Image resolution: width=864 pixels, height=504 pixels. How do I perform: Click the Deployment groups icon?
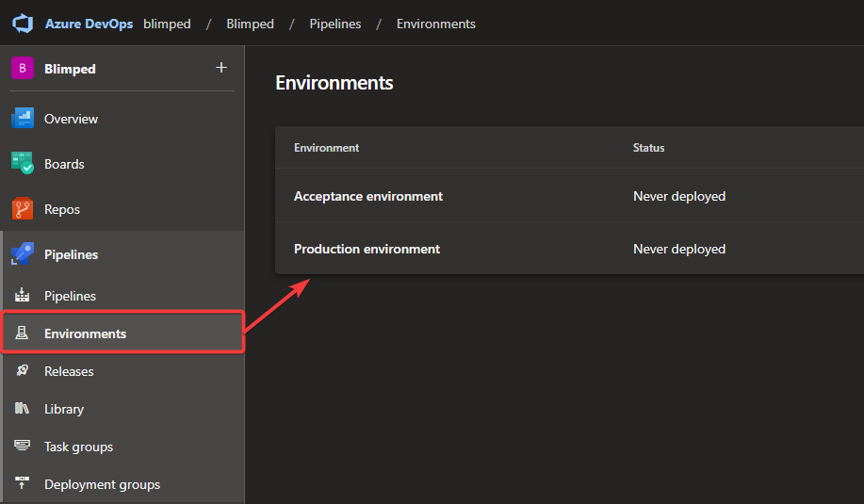(22, 483)
